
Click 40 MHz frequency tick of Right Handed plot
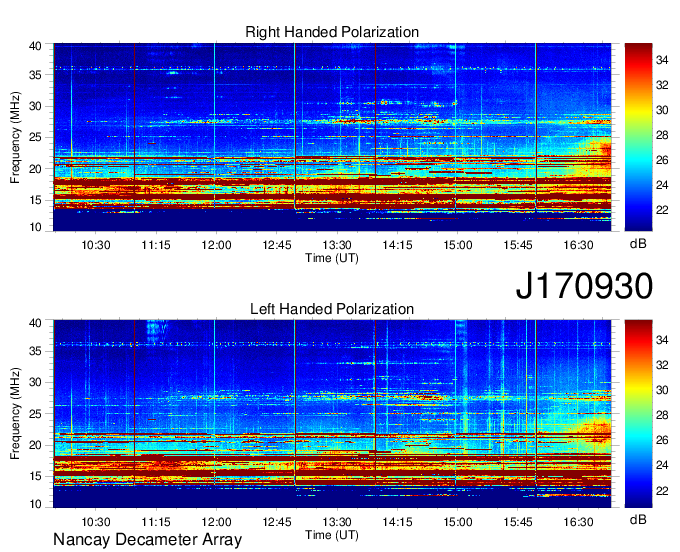point(35,46)
